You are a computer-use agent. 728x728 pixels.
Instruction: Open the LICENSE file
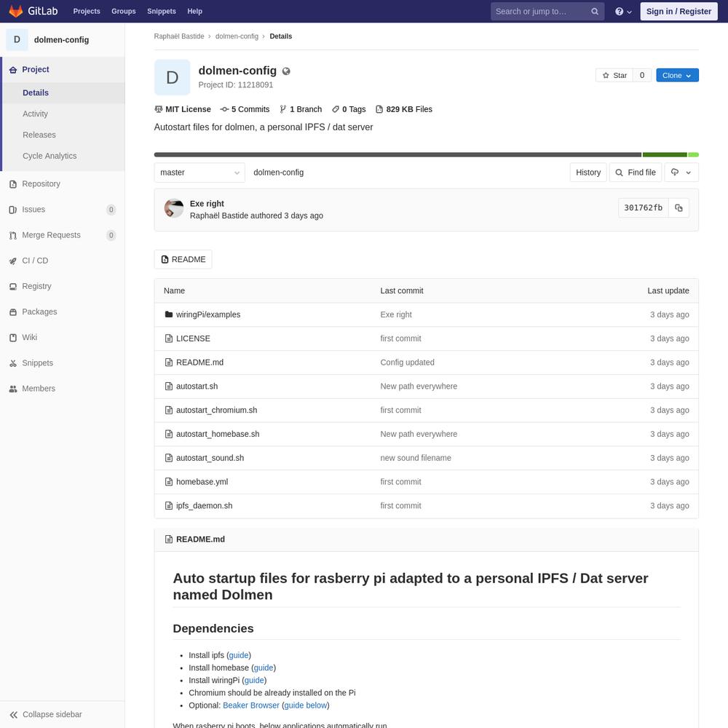tap(193, 339)
